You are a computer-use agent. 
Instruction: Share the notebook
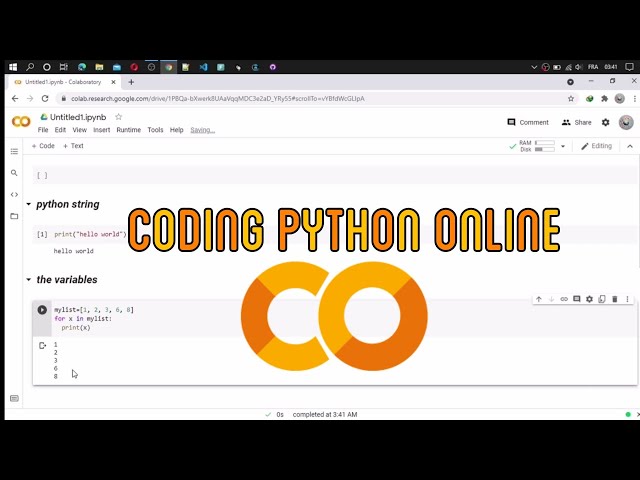tap(576, 122)
